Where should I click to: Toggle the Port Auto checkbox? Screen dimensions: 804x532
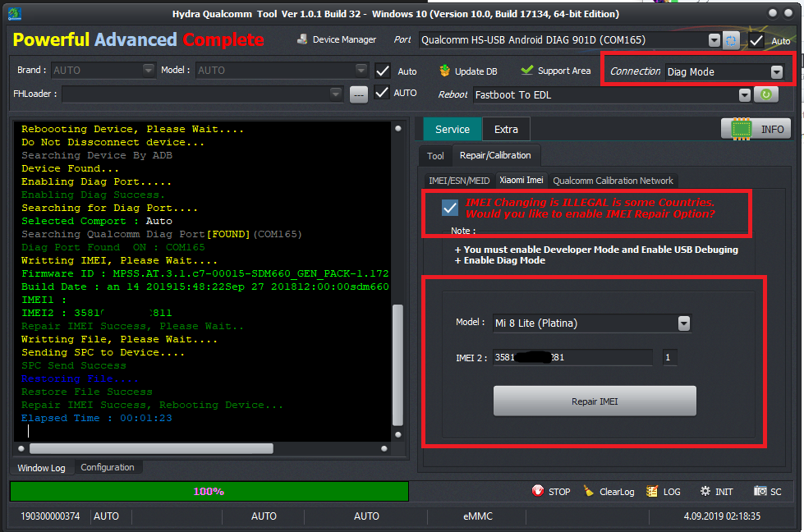coord(756,40)
